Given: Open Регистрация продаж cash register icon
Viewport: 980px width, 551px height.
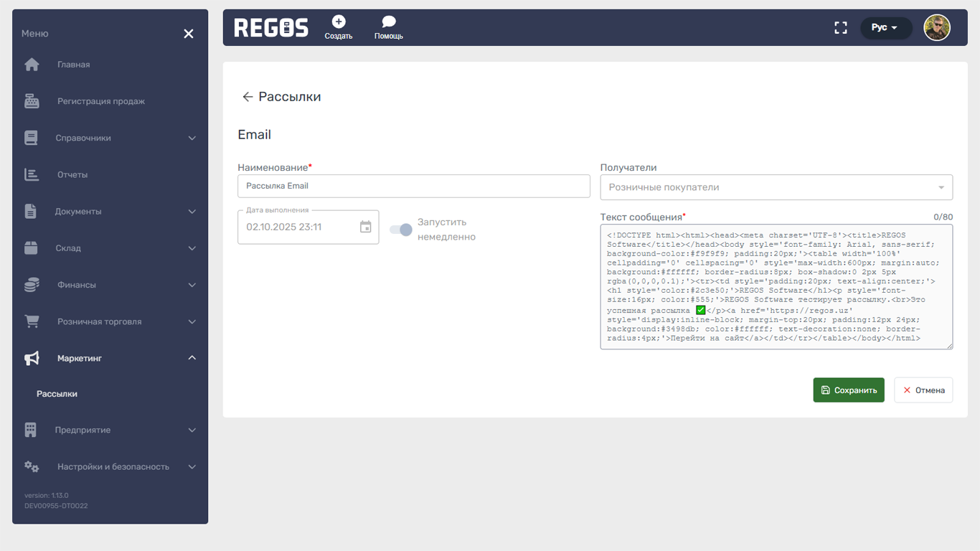Looking at the screenshot, I should tap(32, 101).
